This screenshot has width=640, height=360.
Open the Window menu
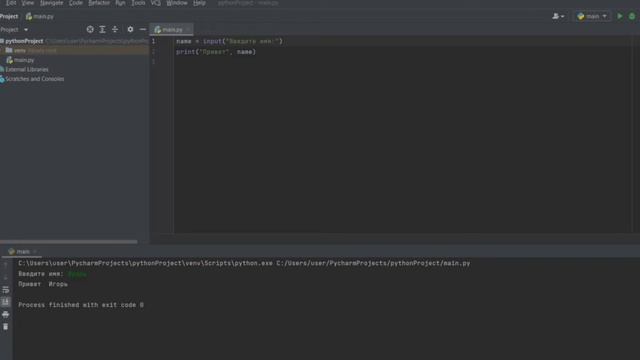pos(177,3)
